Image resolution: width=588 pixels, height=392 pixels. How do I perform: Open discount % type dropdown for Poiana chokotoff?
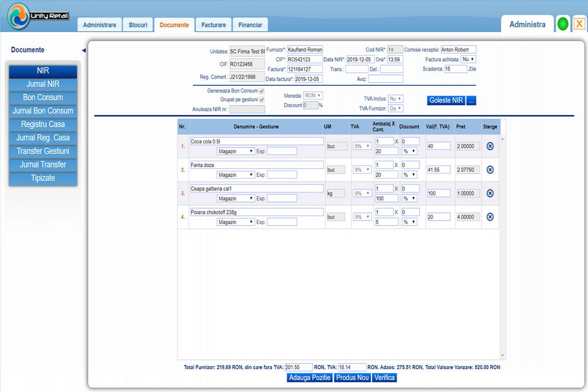(x=409, y=222)
